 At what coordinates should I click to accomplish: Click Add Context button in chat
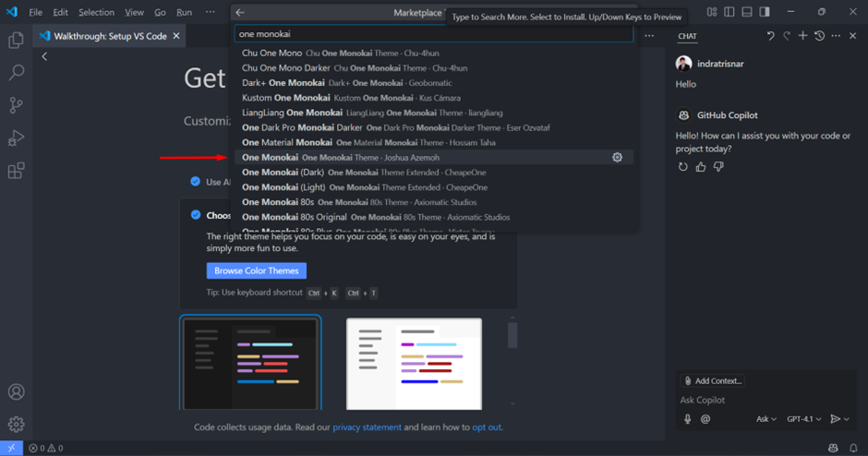(x=713, y=380)
